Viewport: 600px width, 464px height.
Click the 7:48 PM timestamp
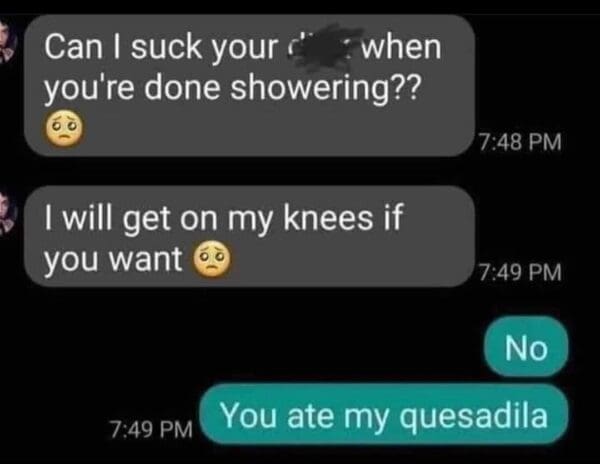pos(520,142)
